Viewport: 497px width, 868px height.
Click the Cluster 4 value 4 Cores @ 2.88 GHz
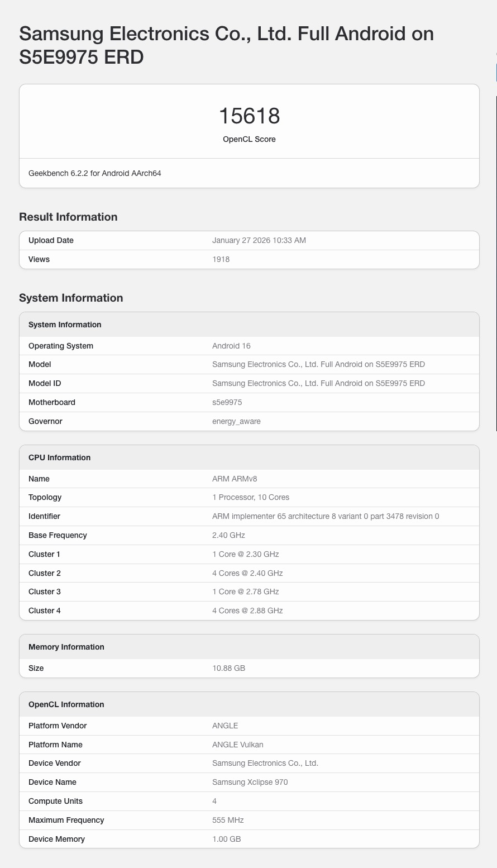[247, 611]
